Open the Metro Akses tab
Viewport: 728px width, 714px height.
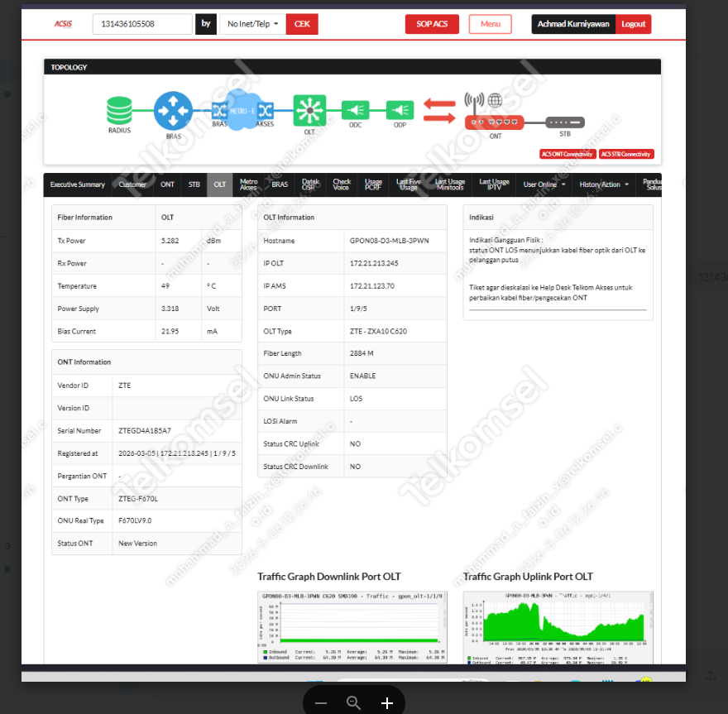[248, 184]
